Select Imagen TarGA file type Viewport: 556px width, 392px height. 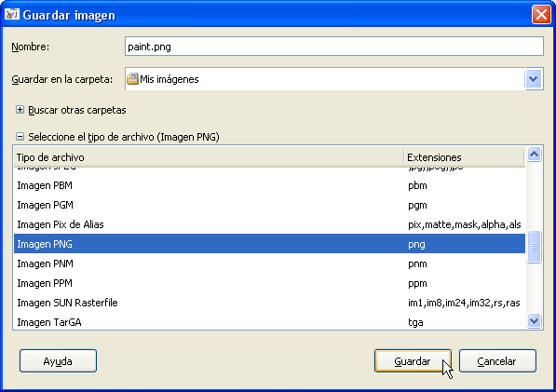pos(269,322)
